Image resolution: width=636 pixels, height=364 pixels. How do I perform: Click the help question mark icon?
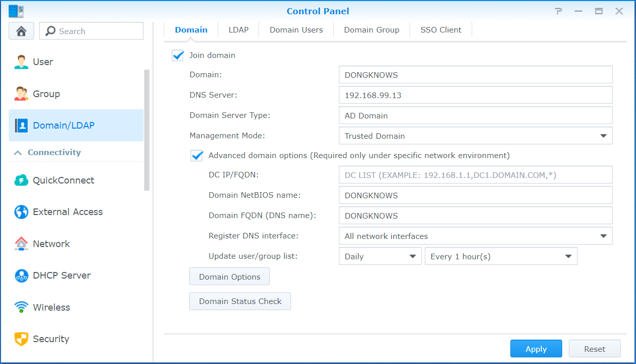(x=559, y=11)
